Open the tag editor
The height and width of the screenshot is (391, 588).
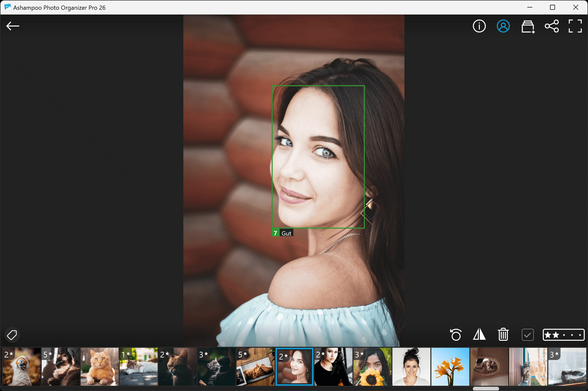12,334
